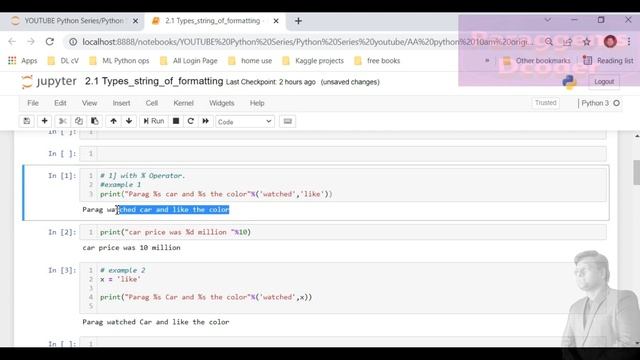Open the Edit menu

(x=60, y=103)
